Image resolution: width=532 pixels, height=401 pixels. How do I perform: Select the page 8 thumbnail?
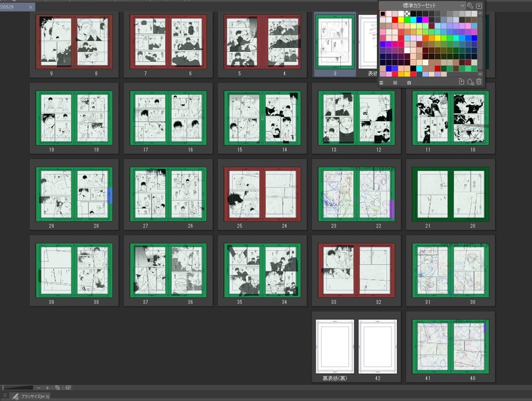pyautogui.click(x=93, y=42)
